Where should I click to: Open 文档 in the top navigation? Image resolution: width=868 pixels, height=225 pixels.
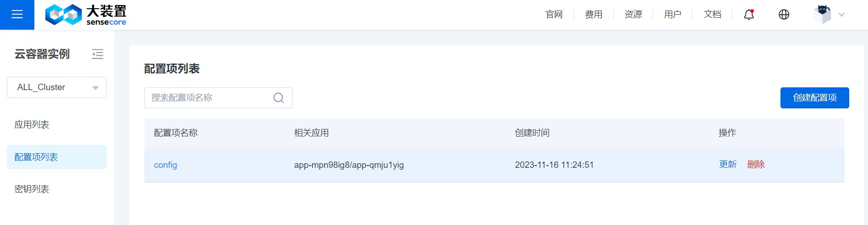pos(712,15)
